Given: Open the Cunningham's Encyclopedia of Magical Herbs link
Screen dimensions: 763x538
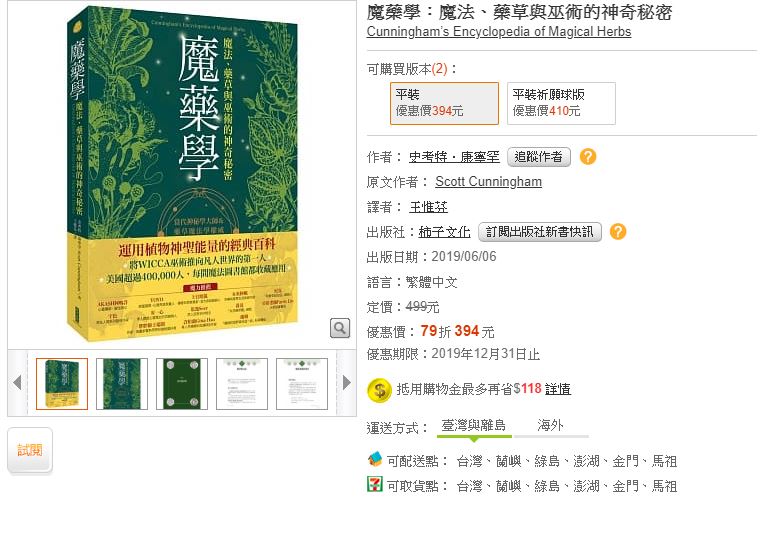Looking at the screenshot, I should tap(499, 32).
